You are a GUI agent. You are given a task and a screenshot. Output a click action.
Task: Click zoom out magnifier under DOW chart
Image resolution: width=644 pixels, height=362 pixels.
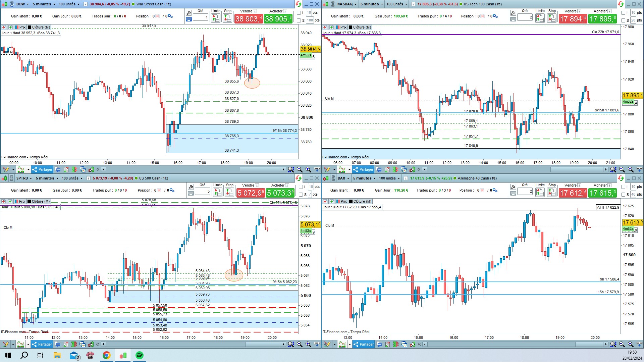[300, 169]
